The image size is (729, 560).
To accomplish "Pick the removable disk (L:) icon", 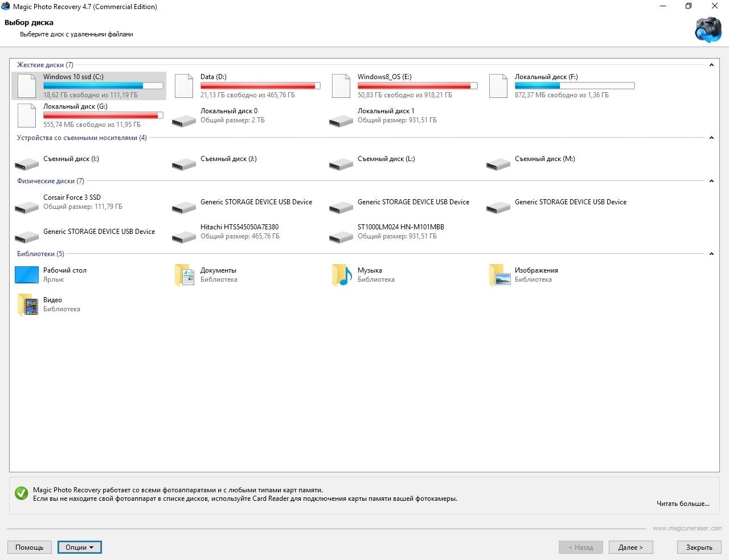I will click(x=341, y=164).
